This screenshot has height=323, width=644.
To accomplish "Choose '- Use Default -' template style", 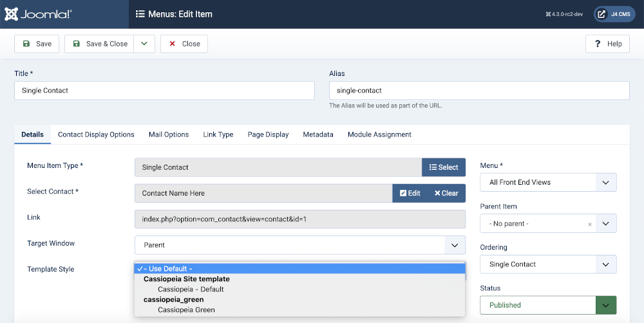I will tap(300, 269).
